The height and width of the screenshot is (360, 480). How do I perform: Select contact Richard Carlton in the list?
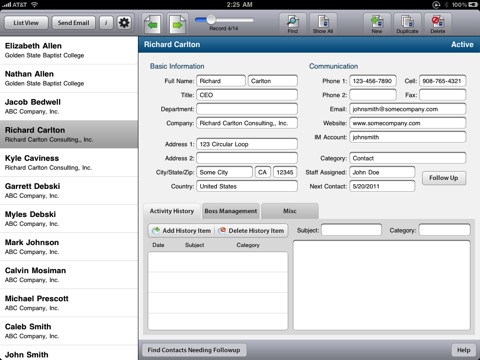[69, 134]
